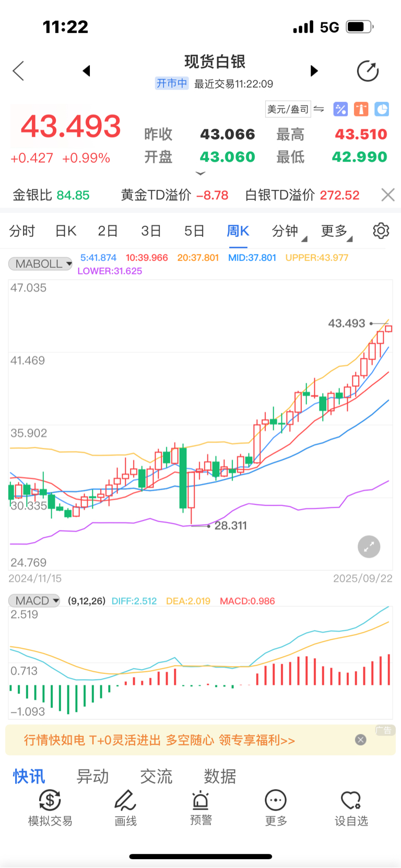The image size is (401, 868).
Task: Tap the 开盘 43.060 value
Action: 228,157
